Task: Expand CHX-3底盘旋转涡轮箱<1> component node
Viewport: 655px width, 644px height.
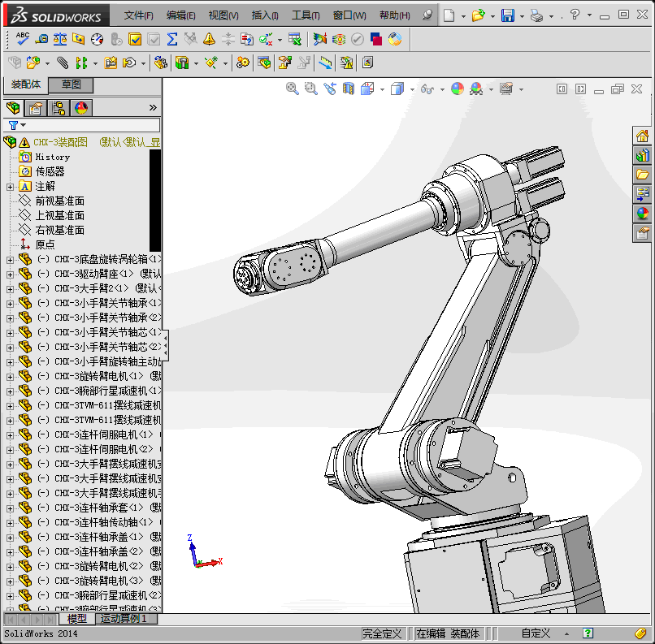Action: click(x=10, y=260)
